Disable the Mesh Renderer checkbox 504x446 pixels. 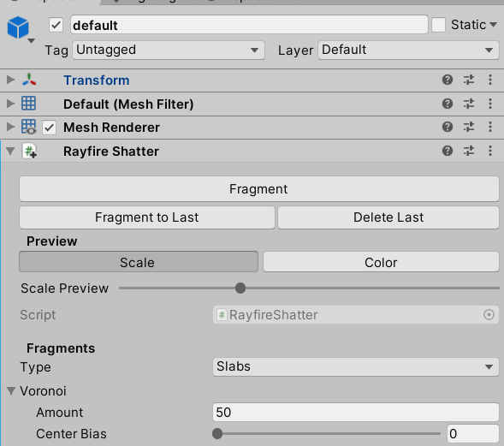coord(49,128)
